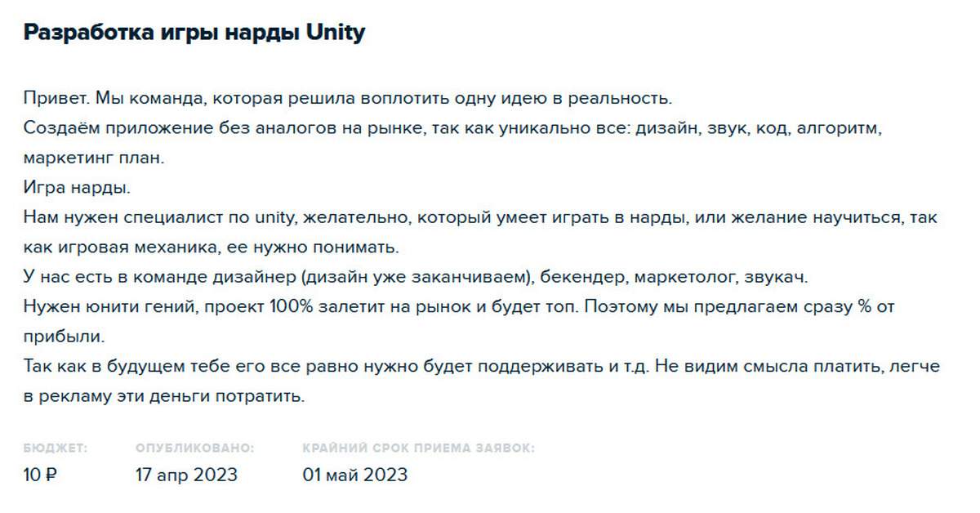Click the title "Разработка игры нарды Unity"
This screenshot has width=980, height=513.
click(194, 33)
